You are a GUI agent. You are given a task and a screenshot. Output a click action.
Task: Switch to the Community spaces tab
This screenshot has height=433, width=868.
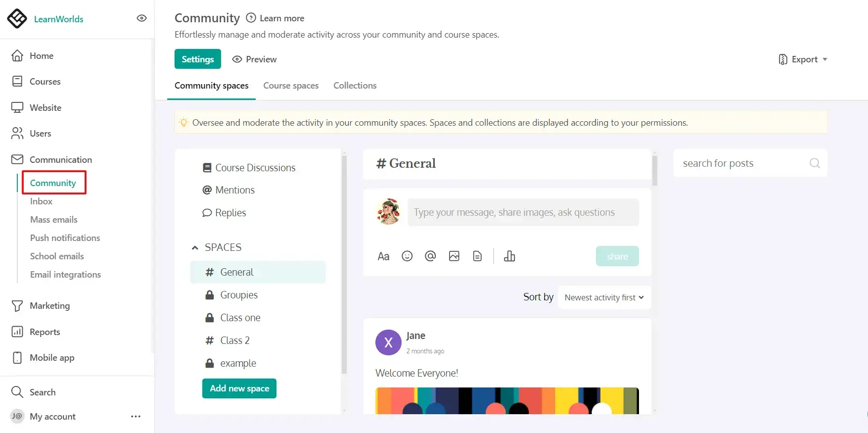coord(212,86)
